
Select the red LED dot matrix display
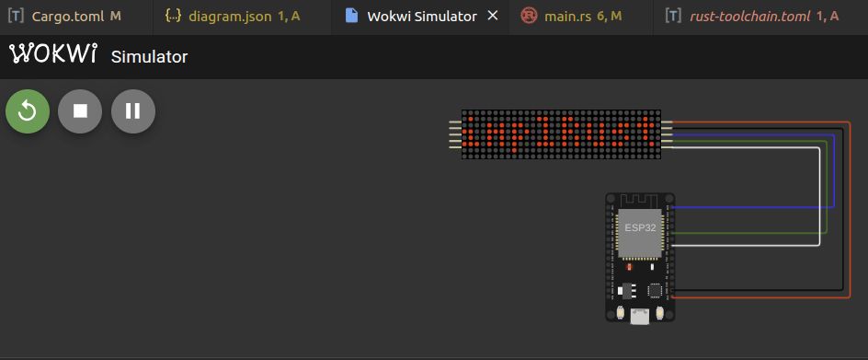coord(561,134)
